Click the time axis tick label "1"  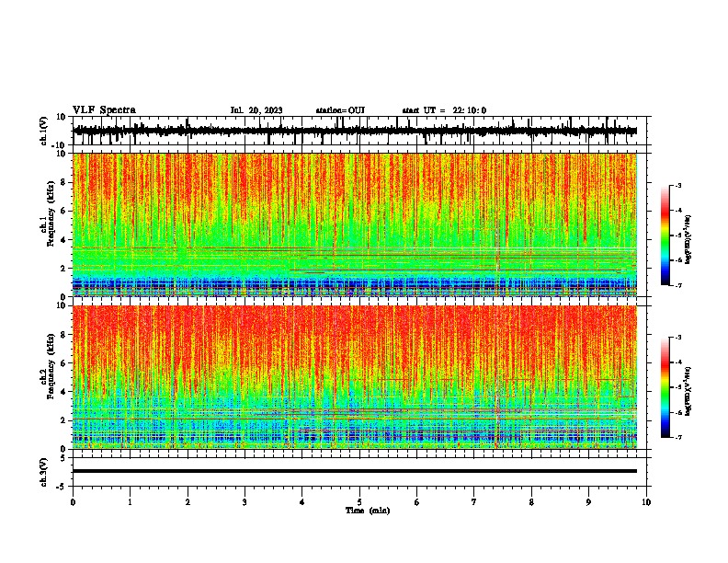click(131, 502)
